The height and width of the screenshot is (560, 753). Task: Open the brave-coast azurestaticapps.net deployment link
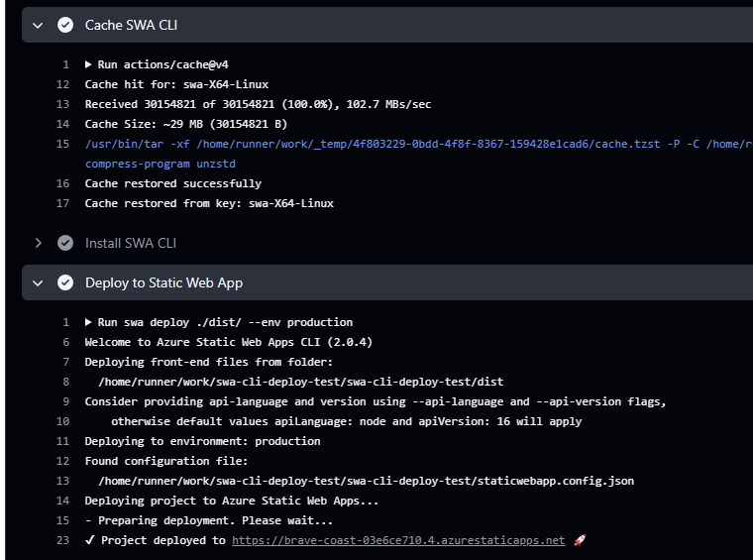pos(398,540)
